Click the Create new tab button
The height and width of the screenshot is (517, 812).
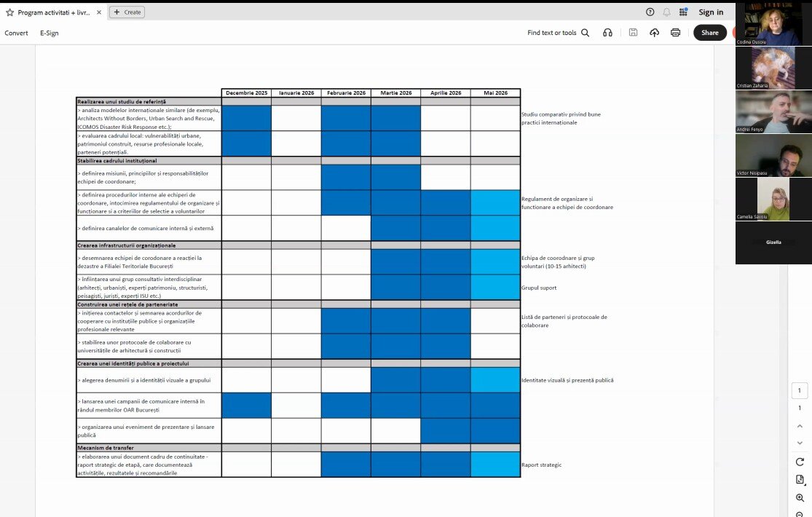127,12
